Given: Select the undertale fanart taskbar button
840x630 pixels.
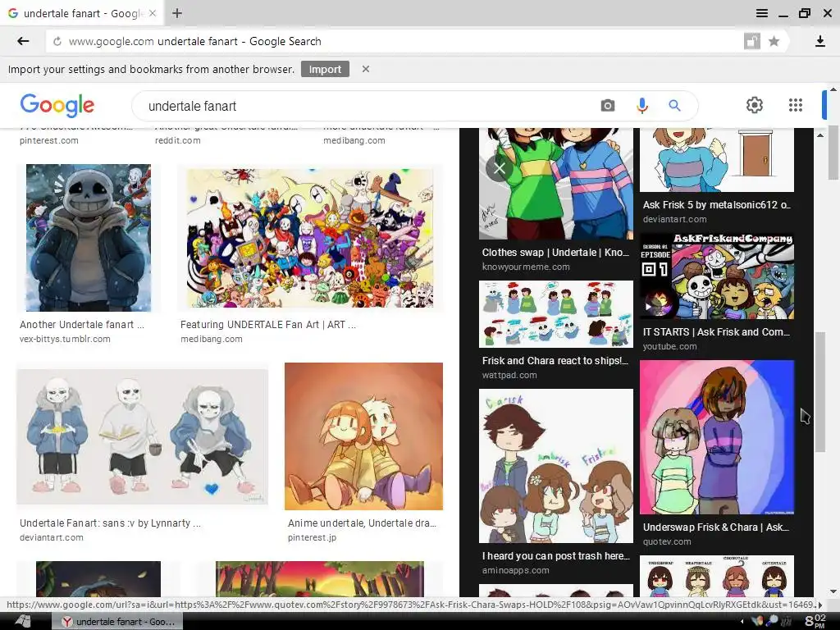Looking at the screenshot, I should pyautogui.click(x=117, y=622).
